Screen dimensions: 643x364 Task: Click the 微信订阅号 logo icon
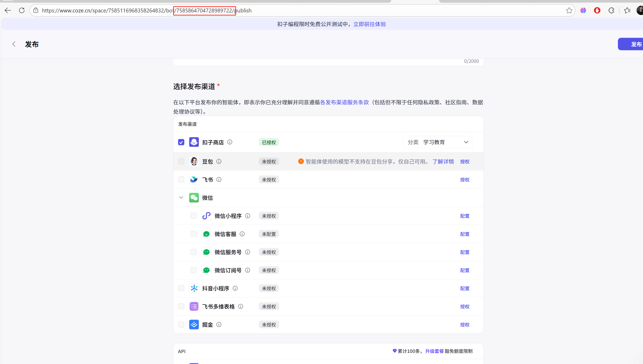pos(206,270)
